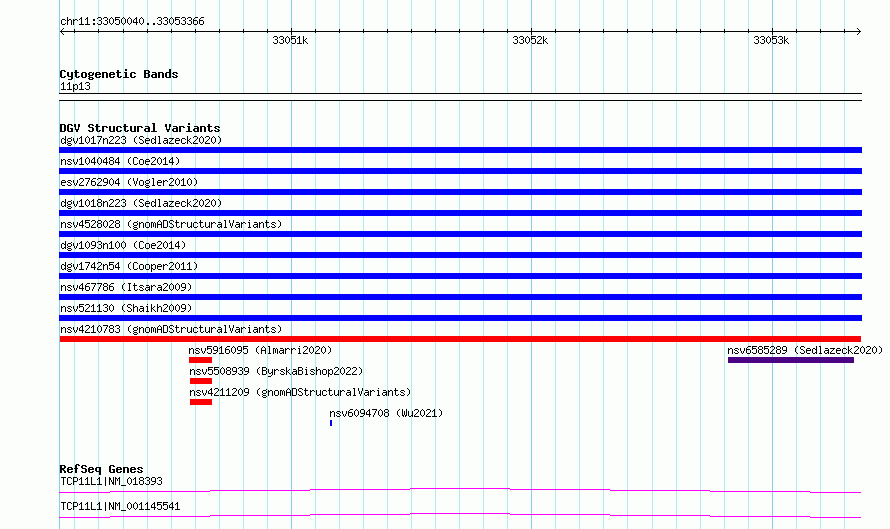Click the red bar under nsv5508939
This screenshot has width=890, height=529.
pyautogui.click(x=201, y=381)
